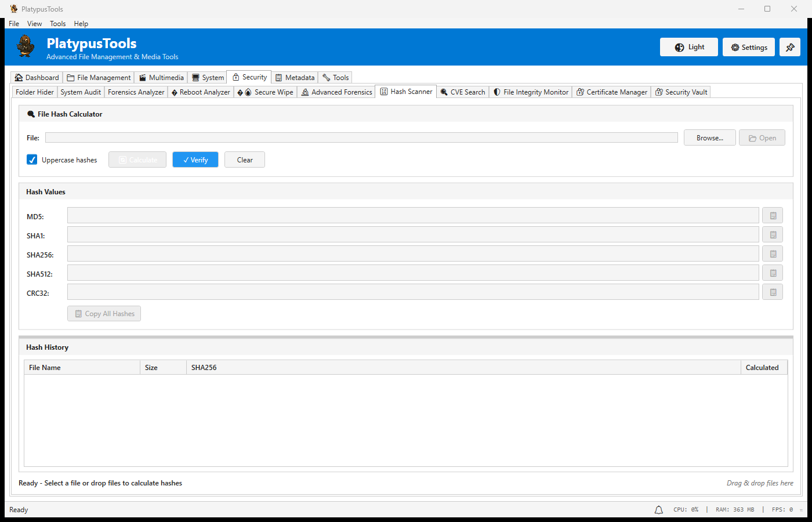The width and height of the screenshot is (812, 522).
Task: Open the CVE Search tool
Action: [x=462, y=92]
